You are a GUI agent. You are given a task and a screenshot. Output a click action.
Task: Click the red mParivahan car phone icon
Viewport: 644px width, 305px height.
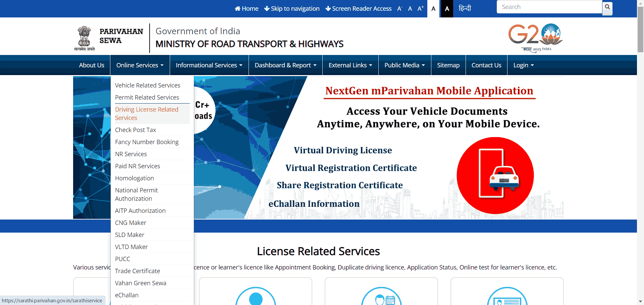(495, 175)
